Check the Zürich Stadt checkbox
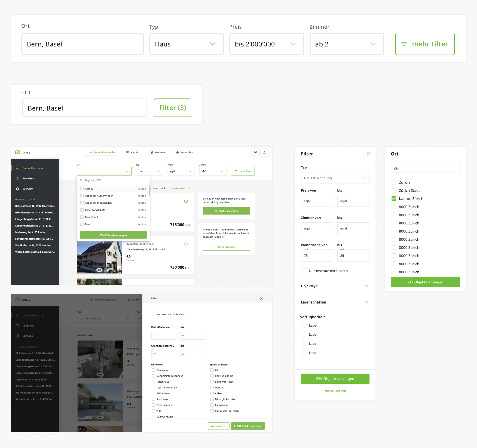This screenshot has width=477, height=448. (394, 190)
